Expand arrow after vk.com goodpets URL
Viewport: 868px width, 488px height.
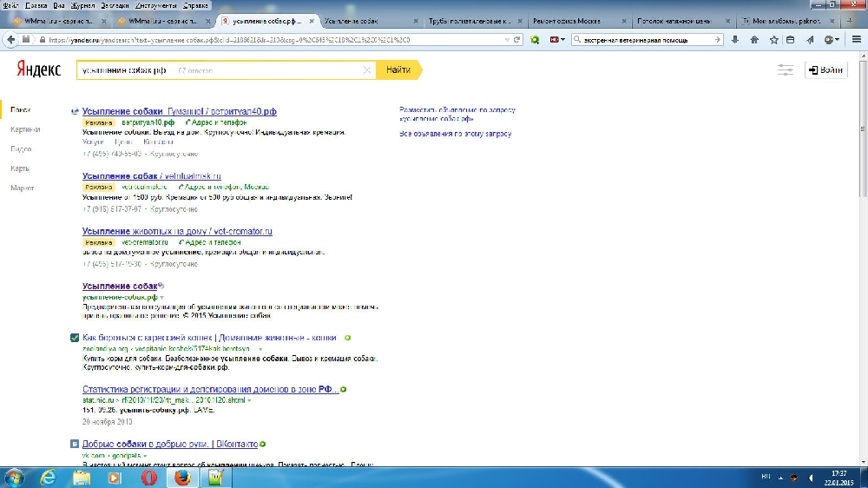click(x=145, y=456)
